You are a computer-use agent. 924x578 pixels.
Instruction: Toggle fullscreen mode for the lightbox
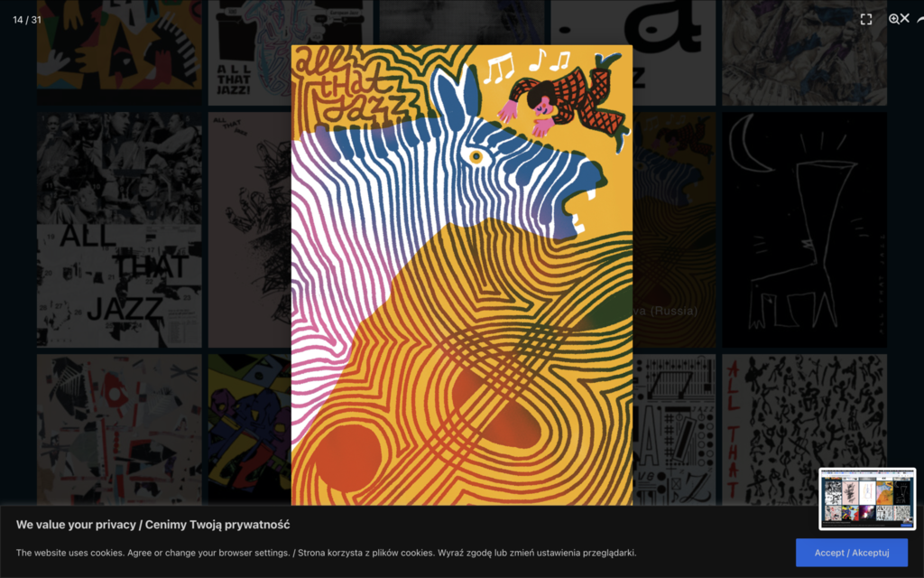tap(865, 20)
